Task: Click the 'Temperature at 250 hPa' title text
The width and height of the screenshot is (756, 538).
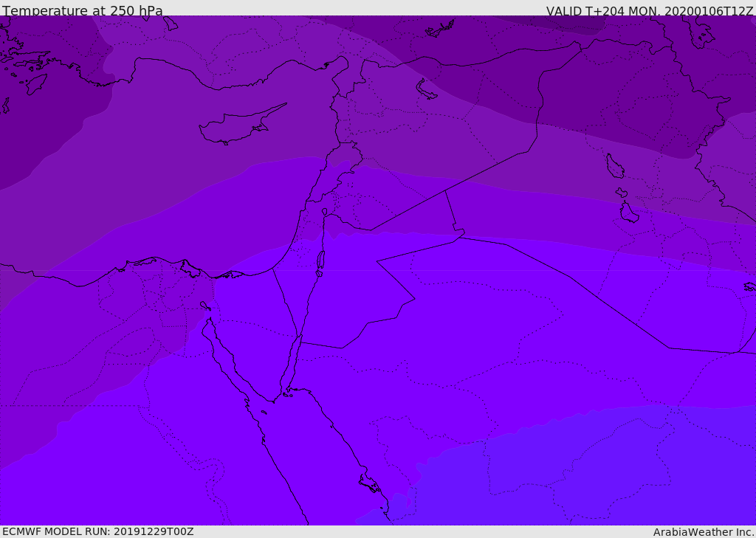Action: tap(83, 10)
